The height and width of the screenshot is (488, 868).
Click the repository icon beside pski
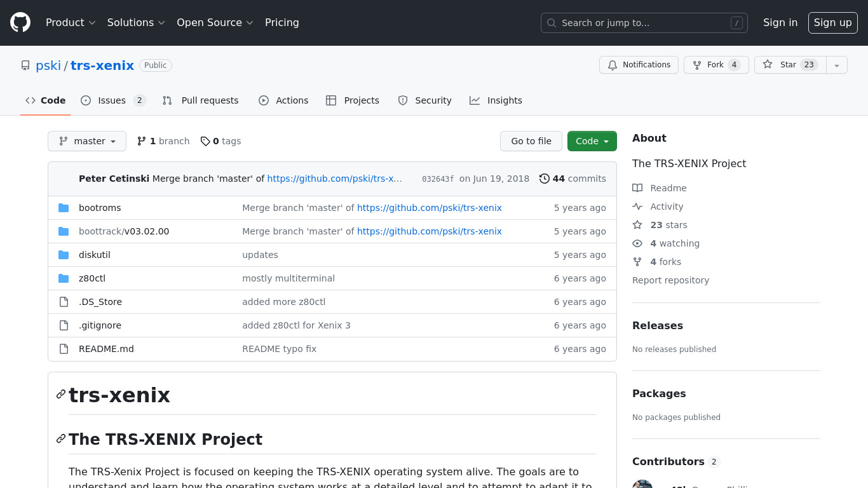25,65
